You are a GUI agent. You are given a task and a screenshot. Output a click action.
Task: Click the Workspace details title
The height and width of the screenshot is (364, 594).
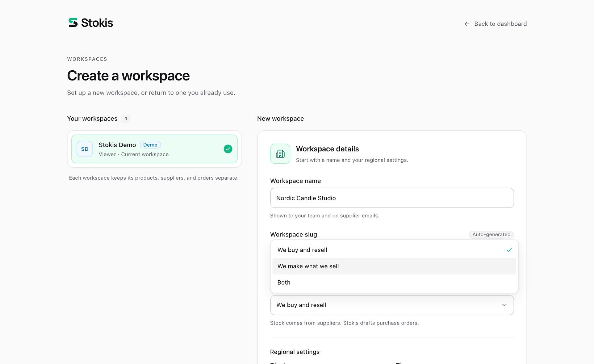pos(327,149)
